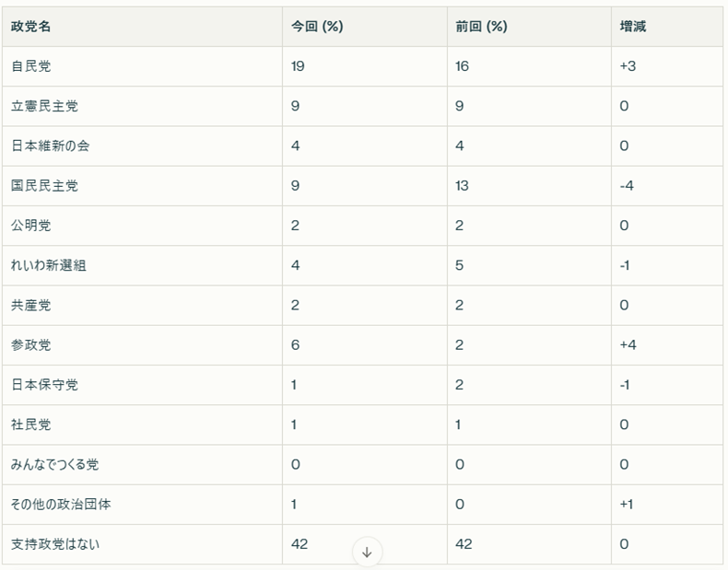Click the れいわ新選組 party name cell
728x570 pixels.
click(142, 266)
